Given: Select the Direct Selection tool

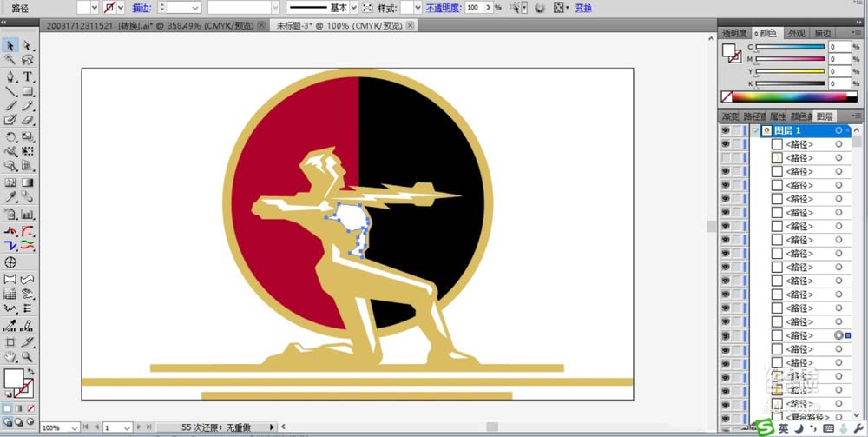Looking at the screenshot, I should 28,45.
